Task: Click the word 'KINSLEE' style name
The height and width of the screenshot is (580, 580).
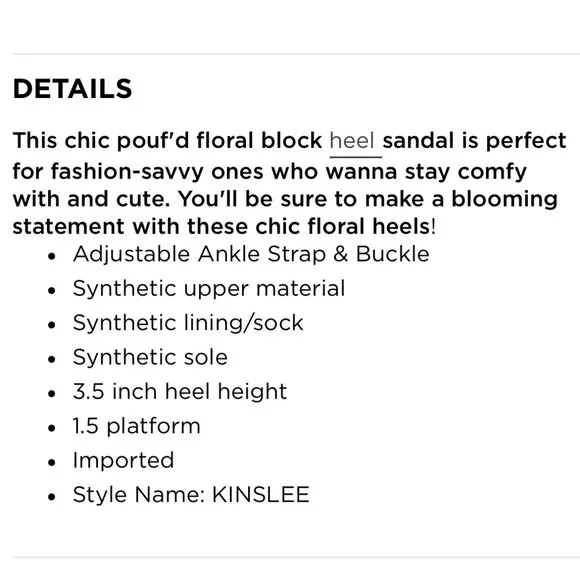Action: (261, 495)
